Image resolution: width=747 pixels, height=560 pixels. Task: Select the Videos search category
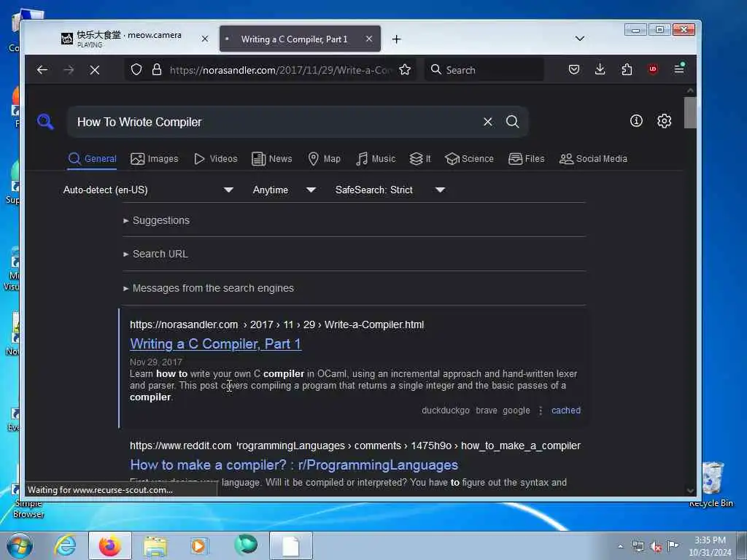pyautogui.click(x=216, y=158)
